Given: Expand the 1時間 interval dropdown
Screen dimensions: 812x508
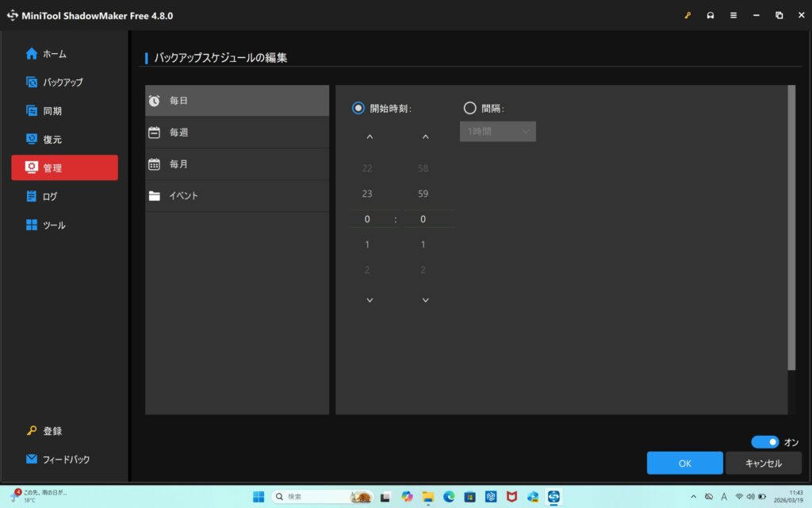Looking at the screenshot, I should (498, 131).
